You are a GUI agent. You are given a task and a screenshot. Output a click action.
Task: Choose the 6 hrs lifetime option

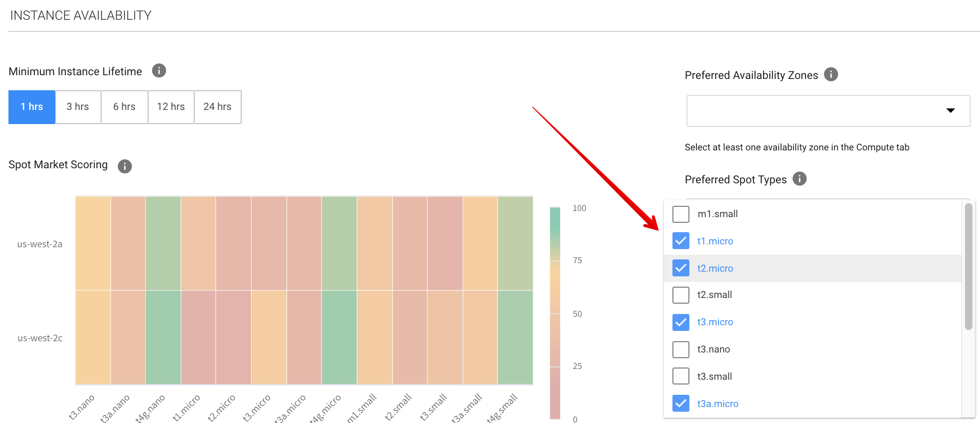[124, 107]
